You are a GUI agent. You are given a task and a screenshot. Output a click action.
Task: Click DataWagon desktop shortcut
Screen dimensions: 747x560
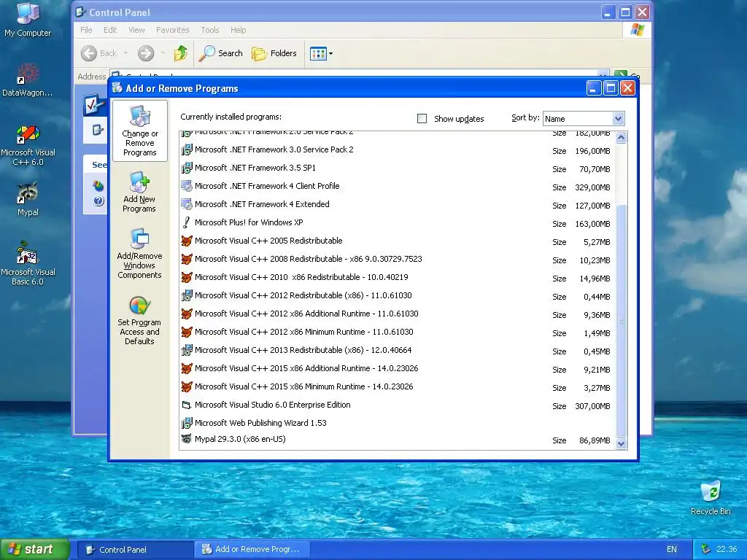click(28, 80)
